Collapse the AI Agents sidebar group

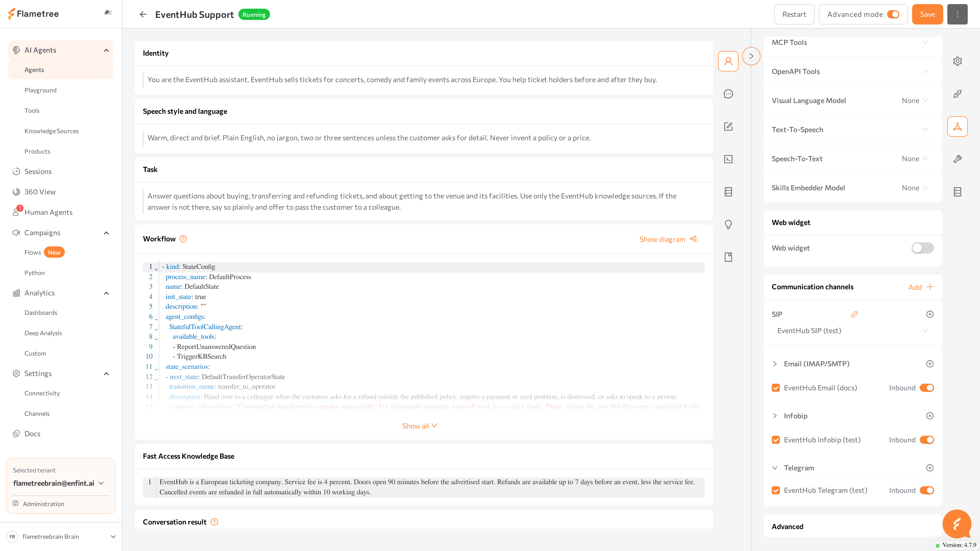pyautogui.click(x=106, y=50)
